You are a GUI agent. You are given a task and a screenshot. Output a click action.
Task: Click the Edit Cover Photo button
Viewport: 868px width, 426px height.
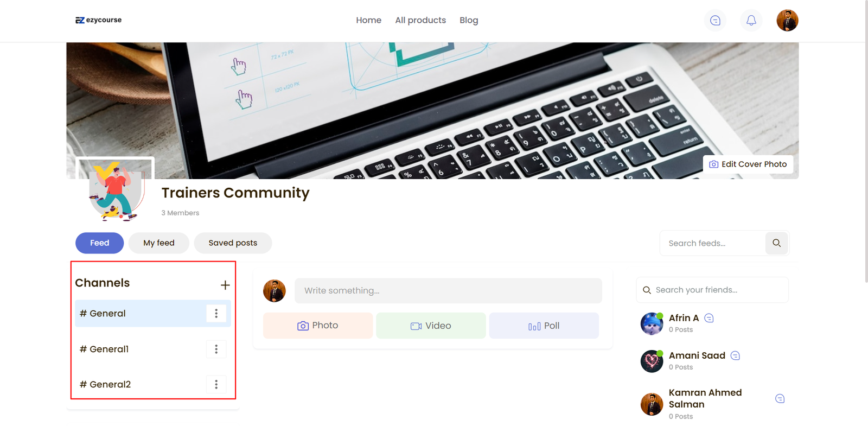click(748, 164)
